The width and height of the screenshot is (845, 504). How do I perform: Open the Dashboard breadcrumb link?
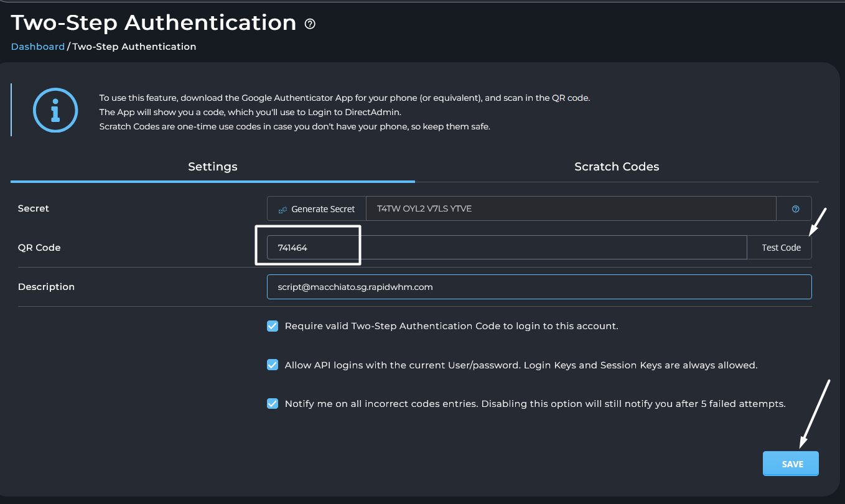tap(38, 47)
